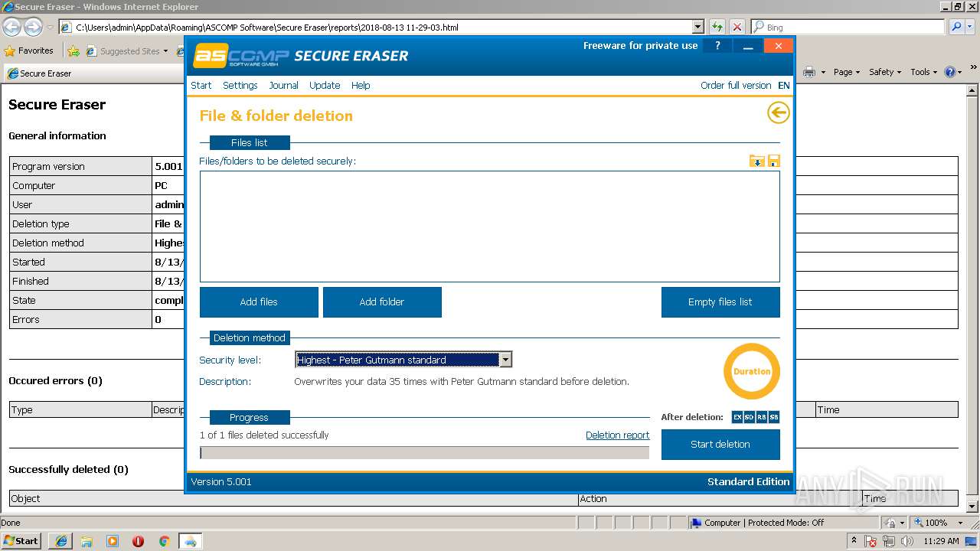Click the ASCOMP logo in title bar
Image resolution: width=980 pixels, height=551 pixels.
coord(240,55)
